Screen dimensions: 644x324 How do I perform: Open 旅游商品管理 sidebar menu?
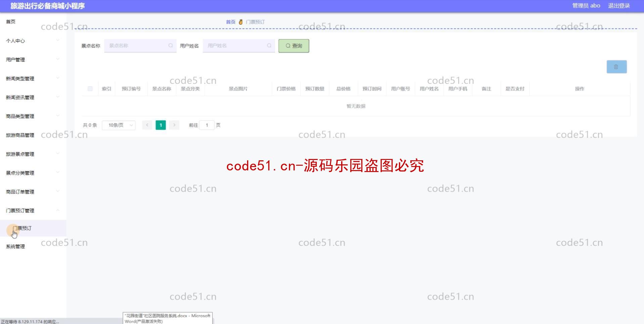[33, 135]
